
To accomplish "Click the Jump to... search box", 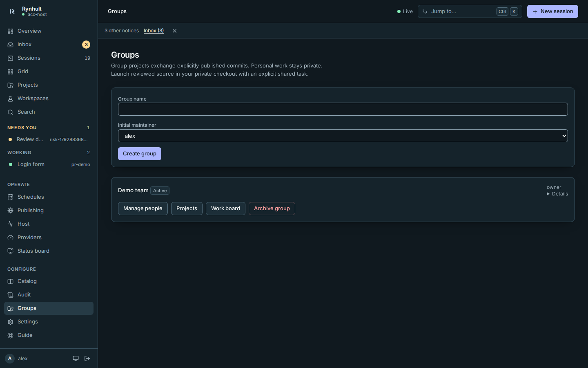I will coord(470,11).
